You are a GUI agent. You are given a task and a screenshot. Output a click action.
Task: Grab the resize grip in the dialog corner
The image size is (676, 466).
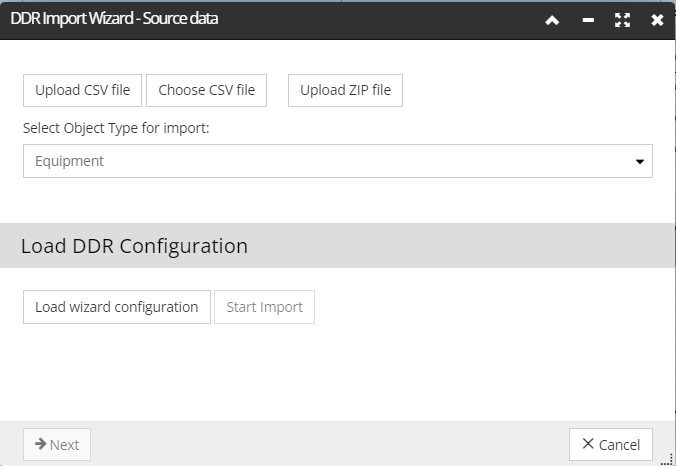(667, 459)
